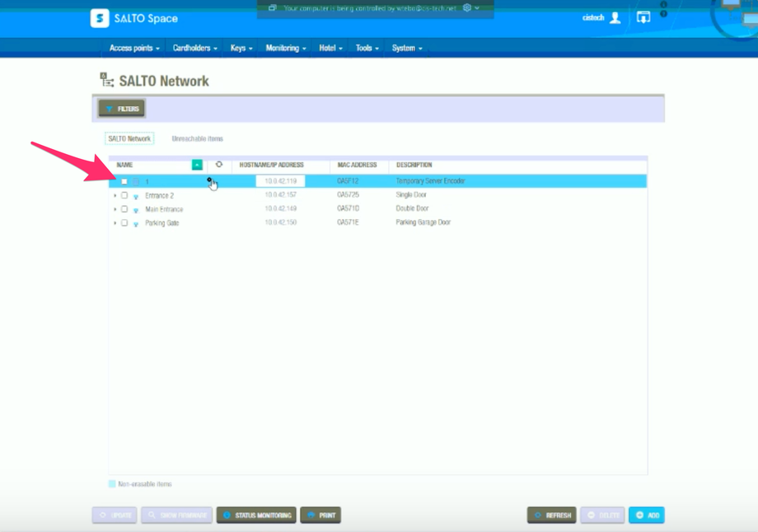Click the Refresh button
758x532 pixels.
pos(551,515)
